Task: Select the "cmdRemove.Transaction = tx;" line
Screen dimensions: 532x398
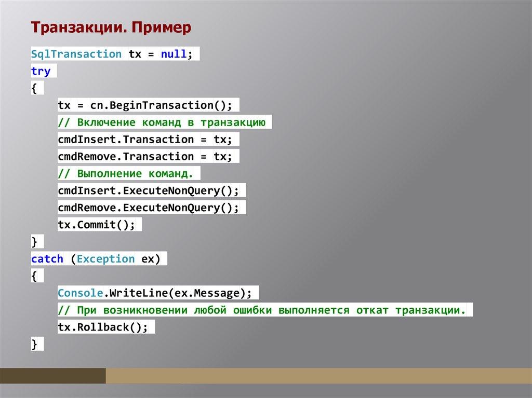Action: pos(145,157)
